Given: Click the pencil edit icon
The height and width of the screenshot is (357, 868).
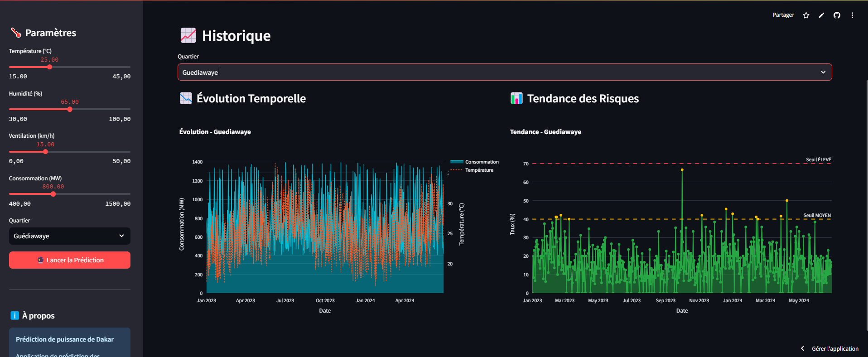Looking at the screenshot, I should 821,15.
